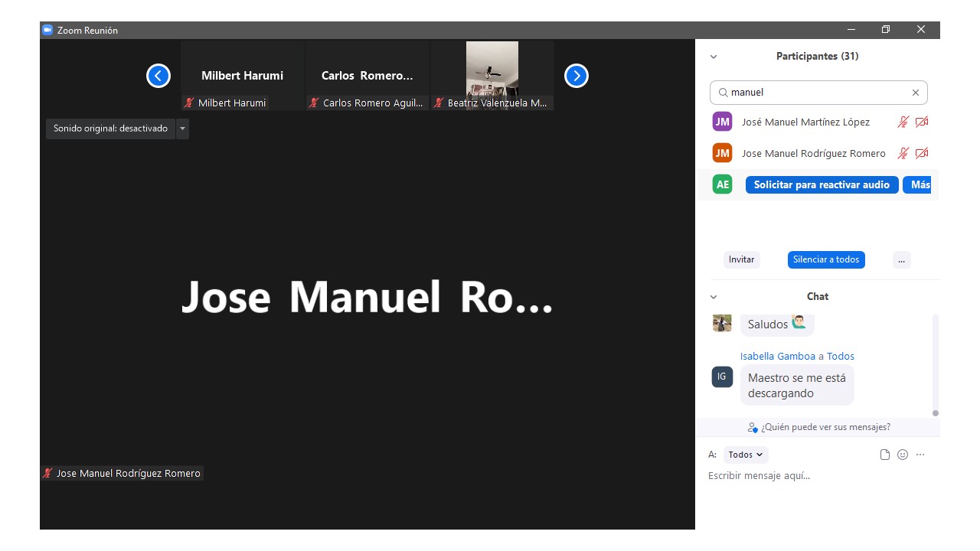Image resolution: width=980 pixels, height=551 pixels.
Task: Click the IG avatar in chat
Action: point(722,377)
